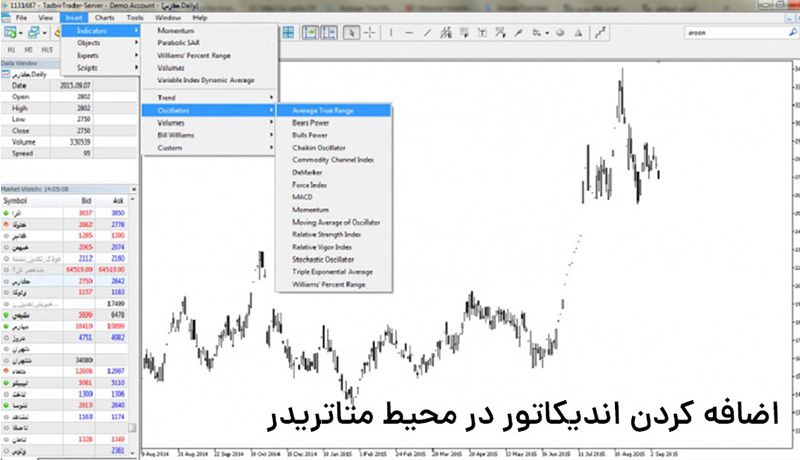The image size is (800, 460).
Task: Click the New Chart toolbar icon
Action: [9, 33]
